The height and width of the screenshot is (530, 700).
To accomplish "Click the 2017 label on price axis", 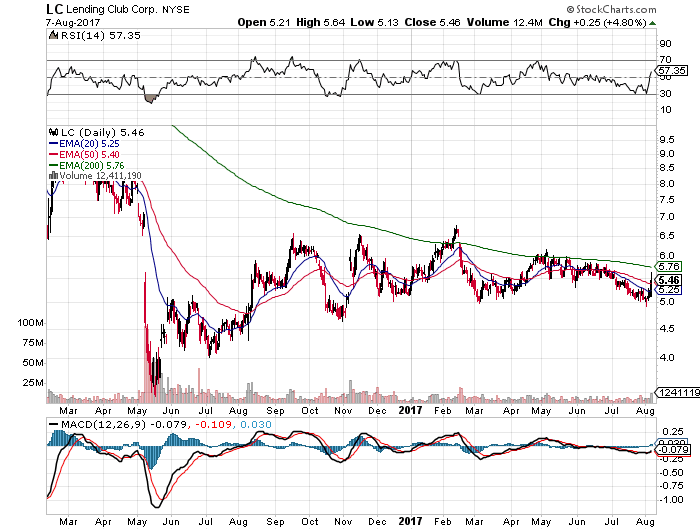I will 410,410.
